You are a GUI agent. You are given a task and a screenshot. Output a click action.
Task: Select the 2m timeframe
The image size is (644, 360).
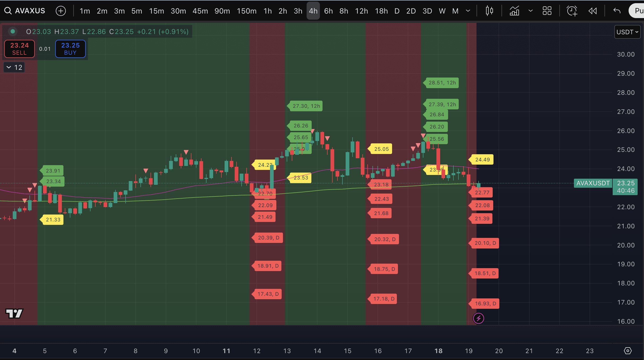coord(102,11)
